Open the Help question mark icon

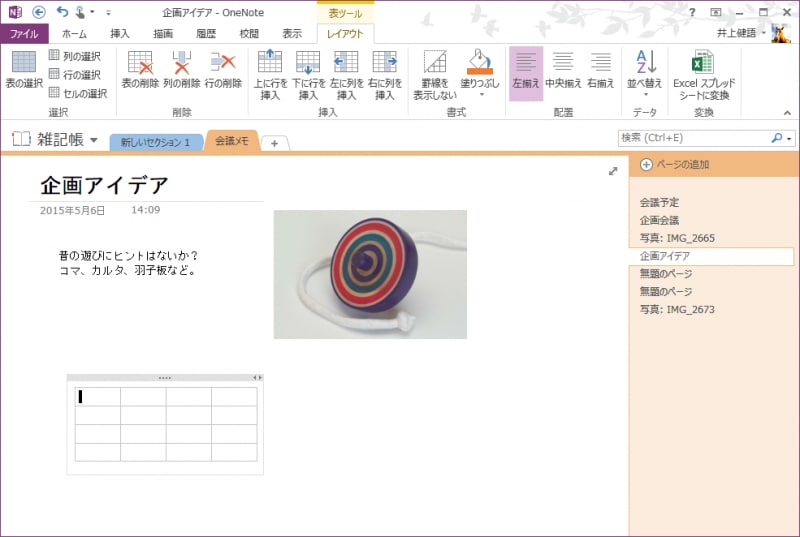(692, 12)
